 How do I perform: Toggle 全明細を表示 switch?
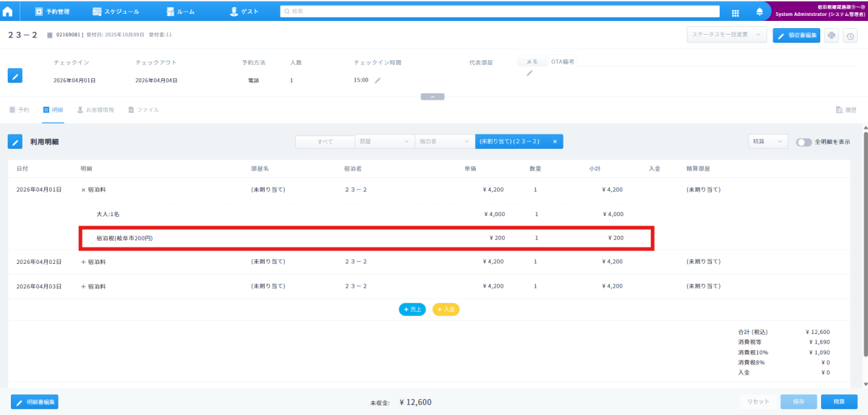click(804, 142)
